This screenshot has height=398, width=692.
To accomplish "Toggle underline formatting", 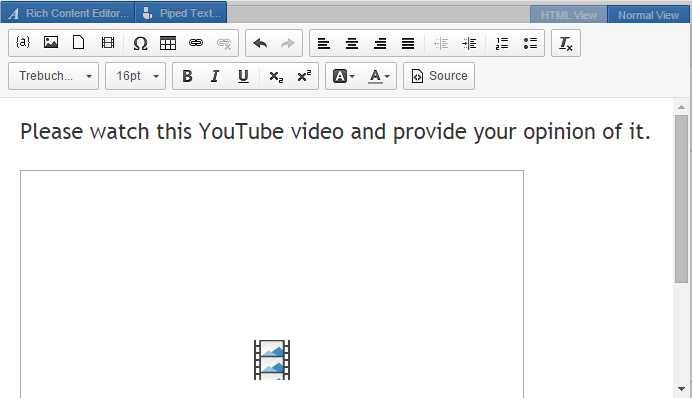I will click(x=243, y=76).
